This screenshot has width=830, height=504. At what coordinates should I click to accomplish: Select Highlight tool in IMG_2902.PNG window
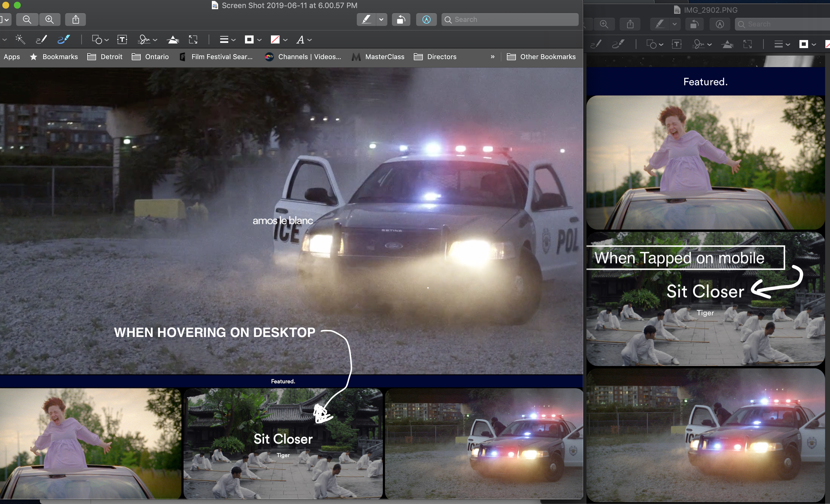click(x=660, y=24)
